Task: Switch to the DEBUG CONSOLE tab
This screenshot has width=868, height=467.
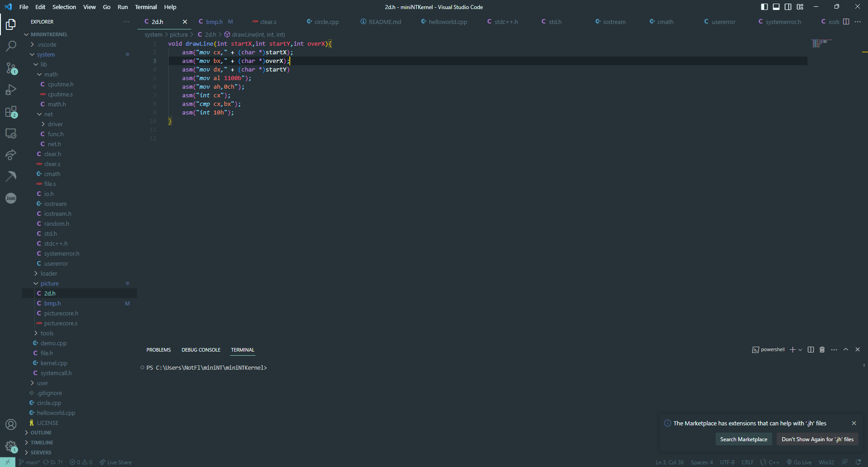Action: tap(201, 350)
